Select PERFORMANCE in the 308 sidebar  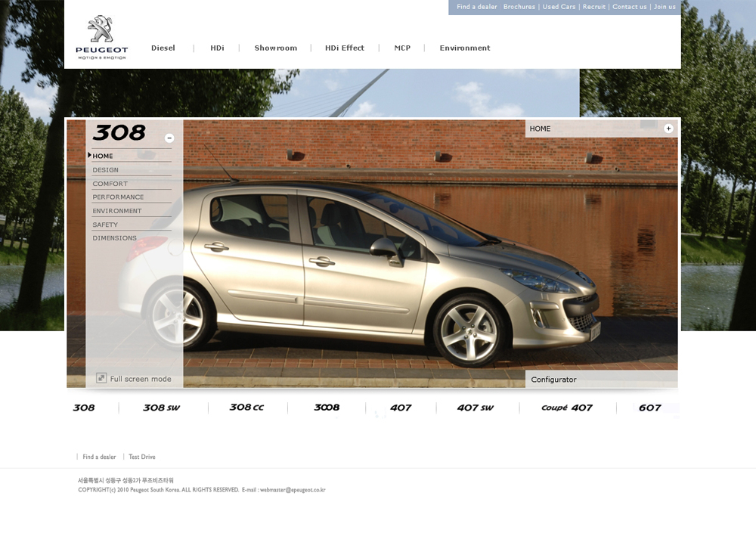118,197
